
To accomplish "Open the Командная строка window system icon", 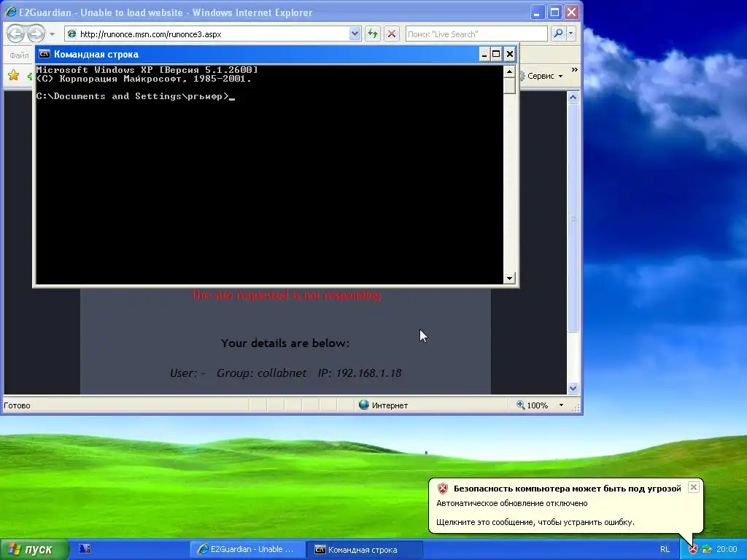I will (x=44, y=54).
